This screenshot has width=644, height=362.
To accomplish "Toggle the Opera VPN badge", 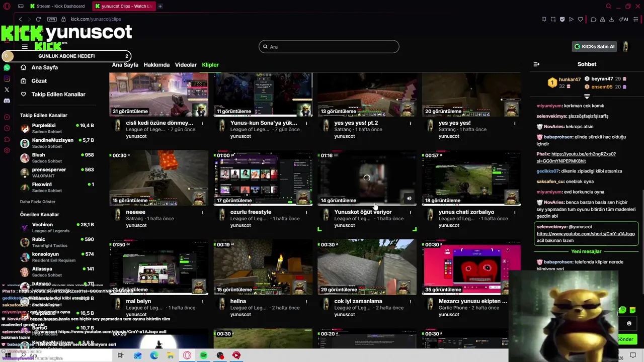I will pyautogui.click(x=52, y=19).
